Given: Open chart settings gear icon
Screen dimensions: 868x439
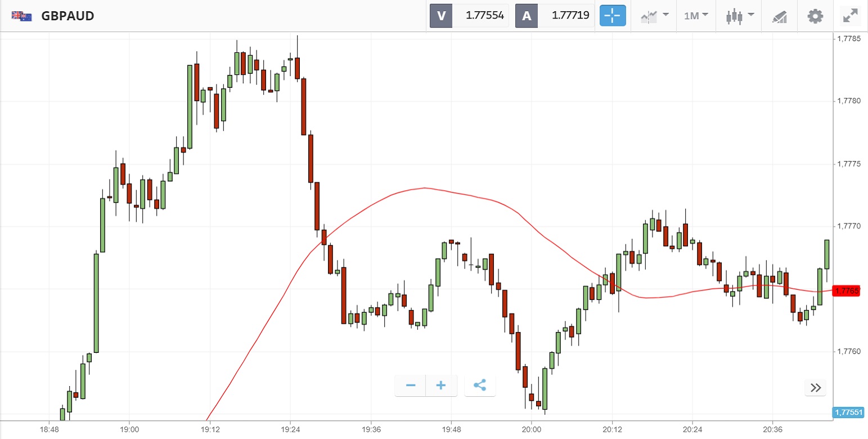Looking at the screenshot, I should click(815, 16).
